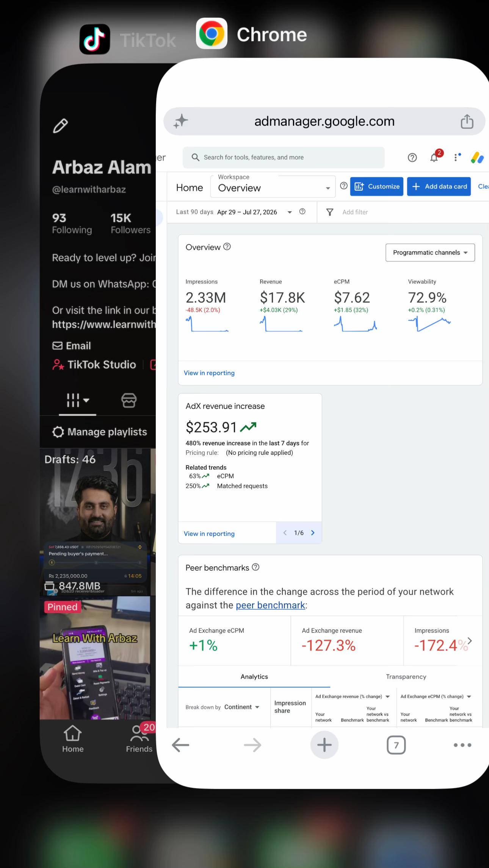
Task: Click the $253.91 AdX revenue increase value
Action: (211, 427)
